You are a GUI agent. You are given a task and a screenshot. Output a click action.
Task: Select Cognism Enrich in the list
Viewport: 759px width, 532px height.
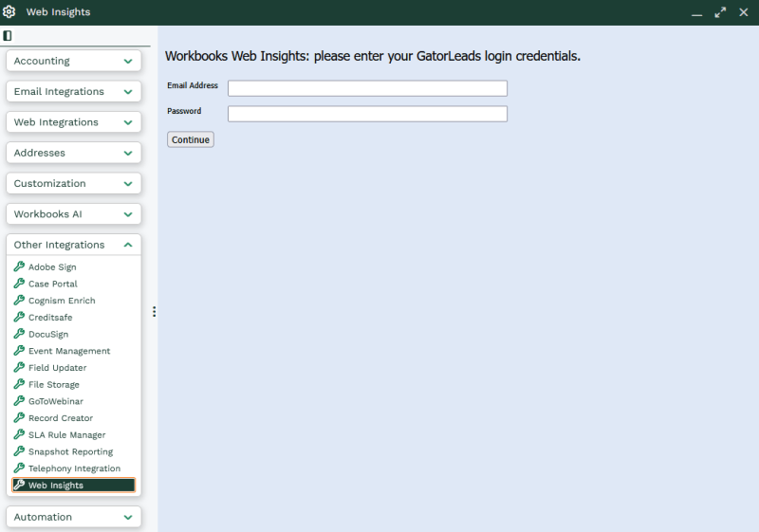point(62,301)
